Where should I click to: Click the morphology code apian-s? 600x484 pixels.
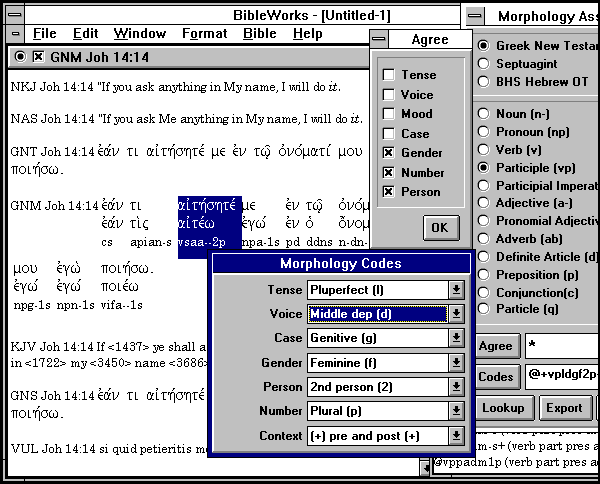(x=151, y=242)
